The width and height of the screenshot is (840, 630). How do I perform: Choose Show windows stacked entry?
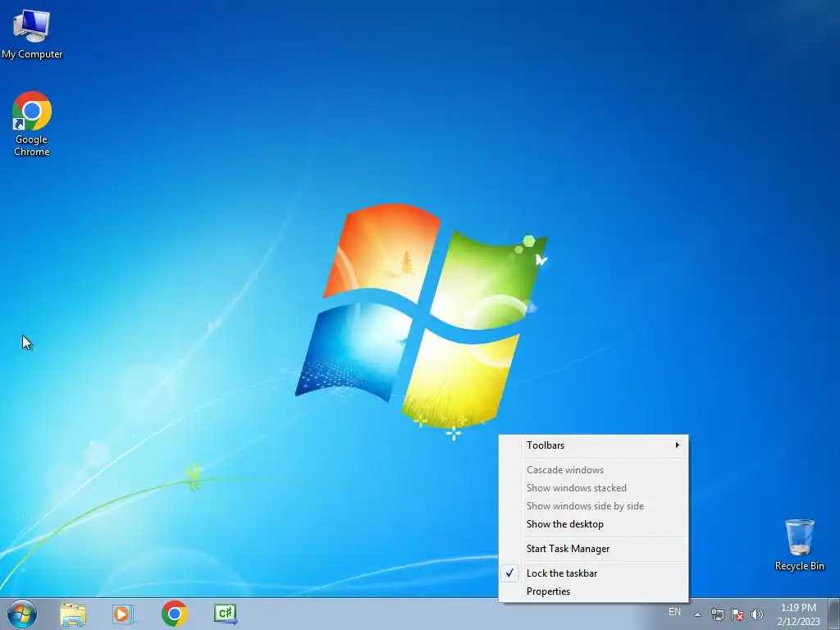click(x=594, y=488)
